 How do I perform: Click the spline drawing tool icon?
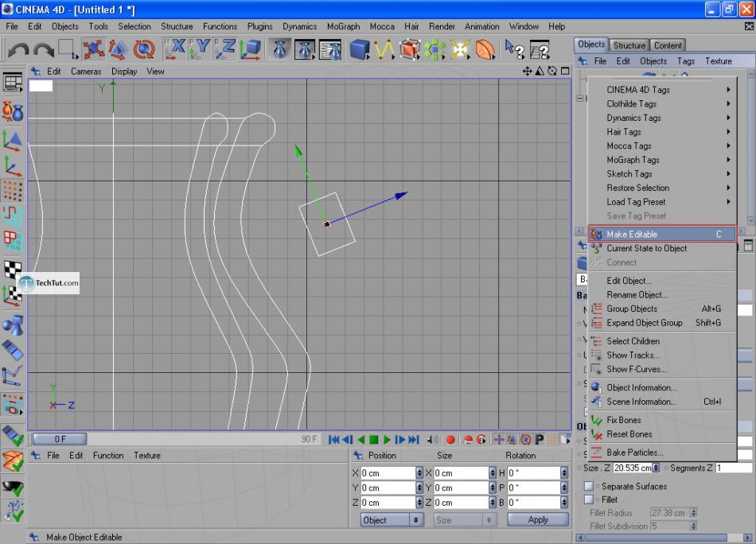click(x=384, y=49)
